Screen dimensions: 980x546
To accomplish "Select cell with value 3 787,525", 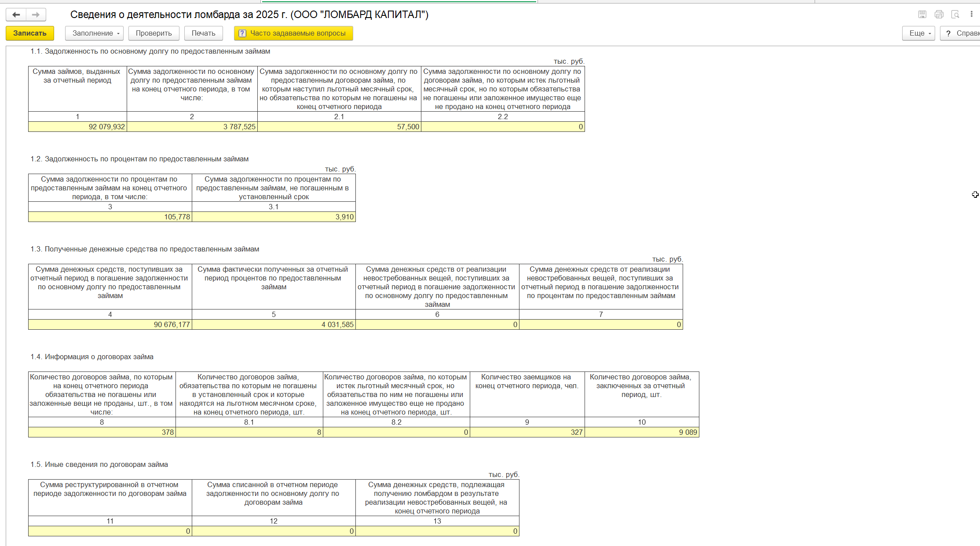I will coord(192,127).
